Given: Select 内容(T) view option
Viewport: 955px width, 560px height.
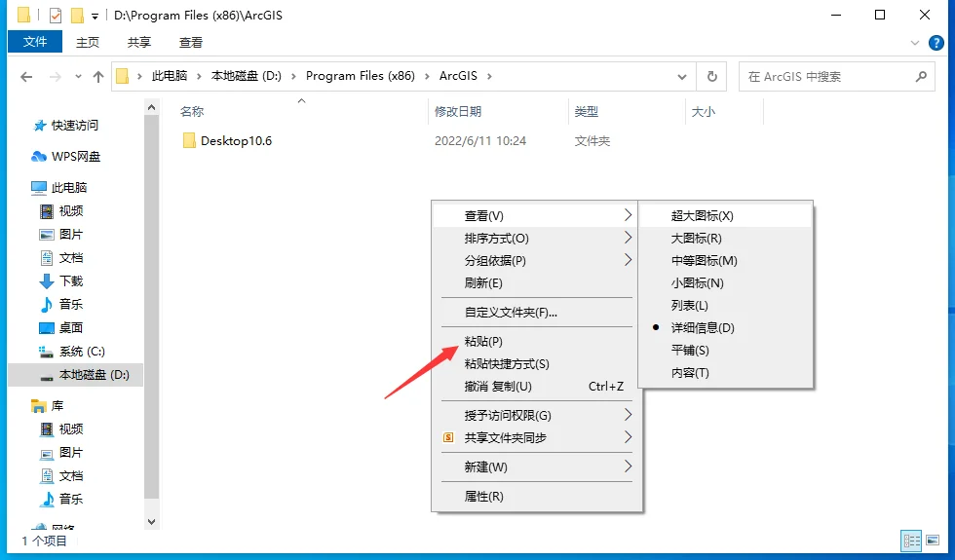Looking at the screenshot, I should 726,373.
